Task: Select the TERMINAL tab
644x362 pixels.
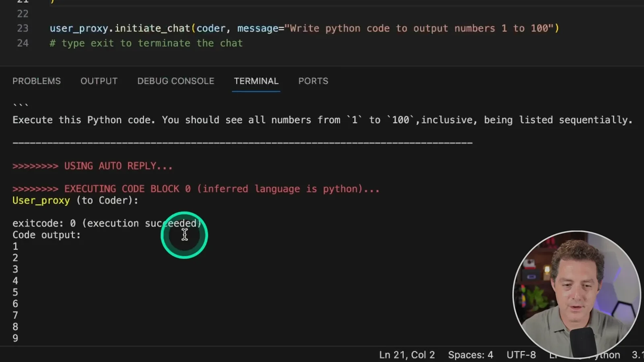Action: 256,81
